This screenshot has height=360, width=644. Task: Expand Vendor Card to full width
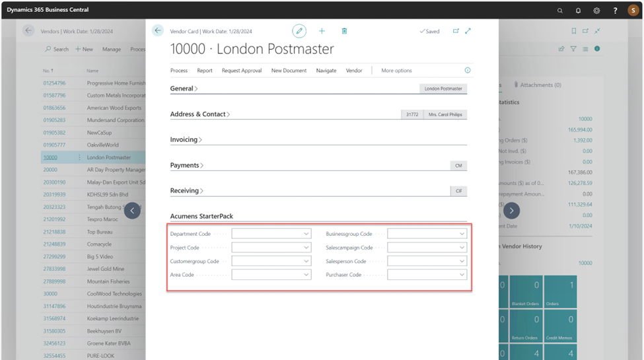468,31
